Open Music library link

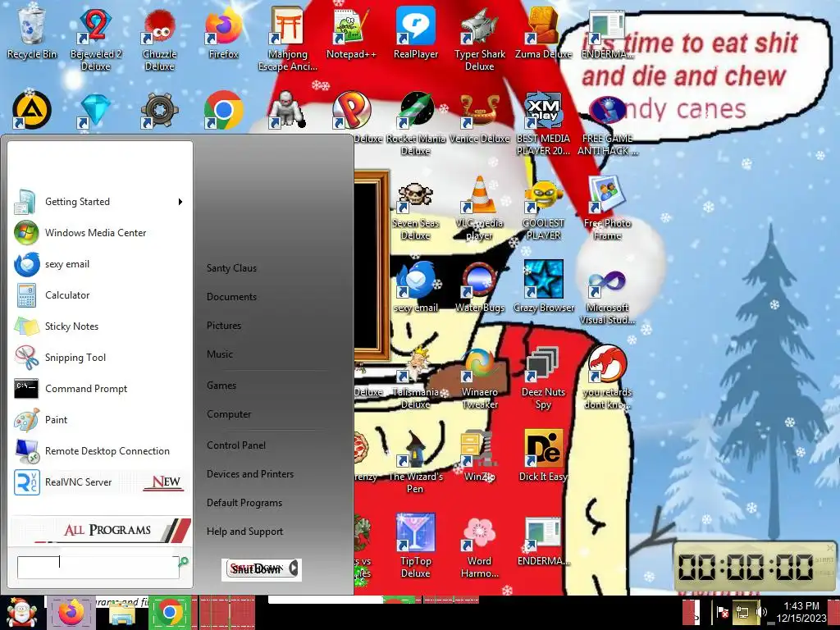[220, 354]
